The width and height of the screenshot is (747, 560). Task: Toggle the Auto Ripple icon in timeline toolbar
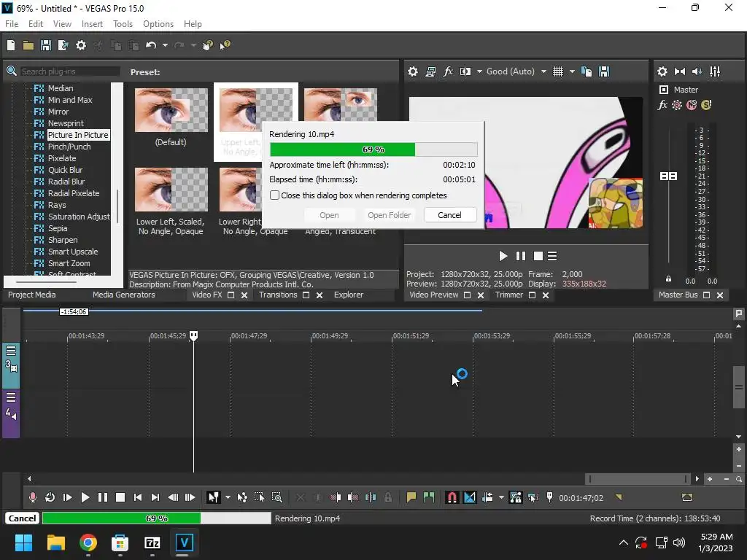click(487, 497)
